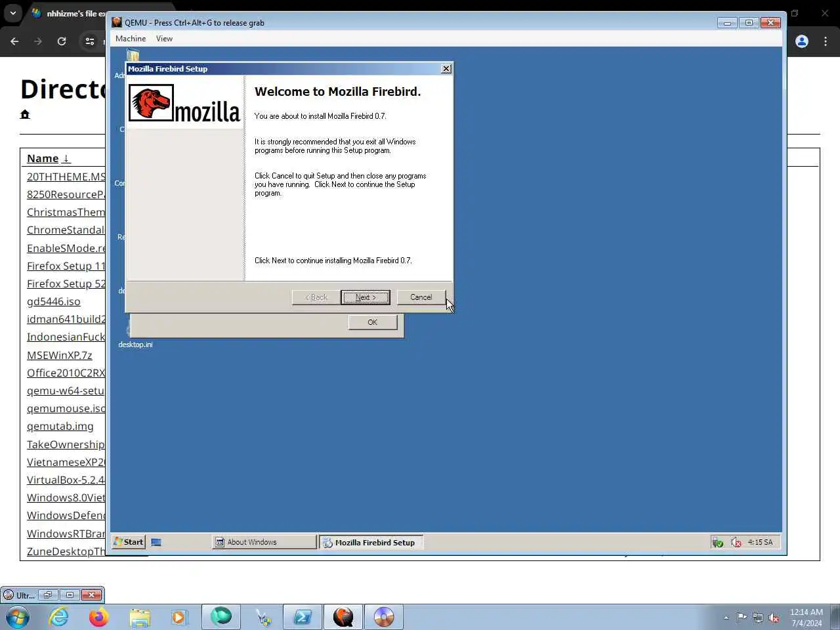Viewport: 840px width, 630px height.
Task: Open the qemutab.img file link
Action: coord(60,426)
